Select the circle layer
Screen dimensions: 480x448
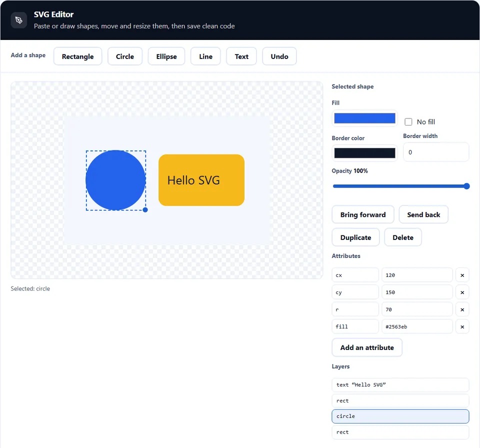pos(400,416)
